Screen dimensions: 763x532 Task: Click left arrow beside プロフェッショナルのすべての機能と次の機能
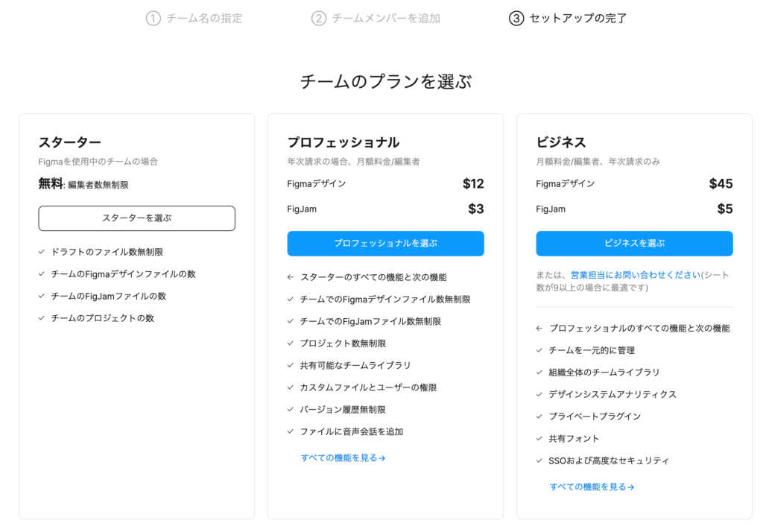click(x=539, y=329)
